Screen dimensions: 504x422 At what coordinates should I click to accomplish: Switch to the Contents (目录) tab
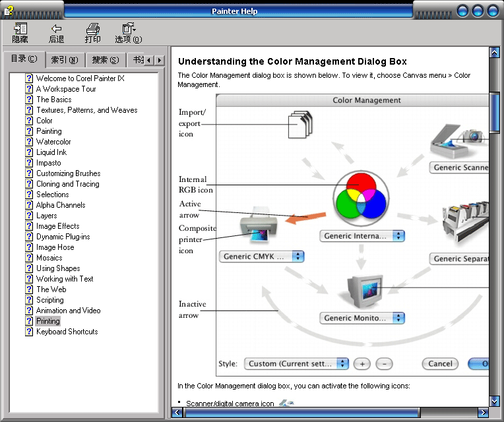pyautogui.click(x=24, y=59)
